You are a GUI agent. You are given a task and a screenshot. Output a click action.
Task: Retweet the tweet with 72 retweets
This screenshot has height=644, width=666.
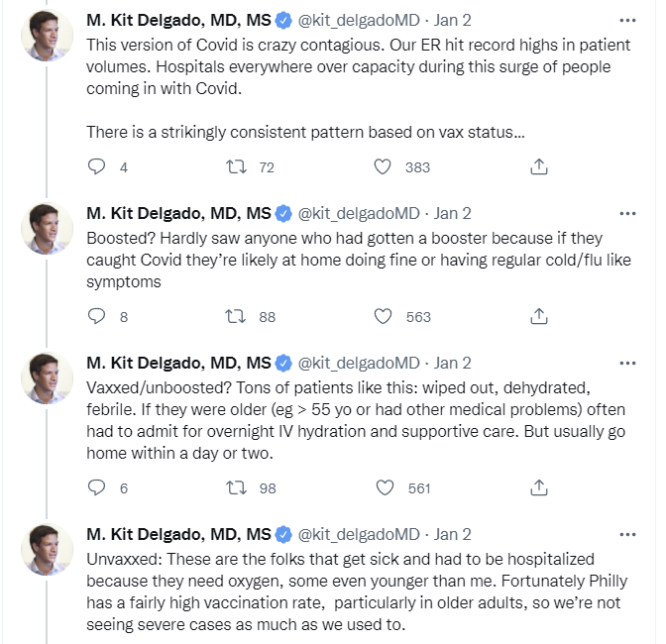[236, 166]
